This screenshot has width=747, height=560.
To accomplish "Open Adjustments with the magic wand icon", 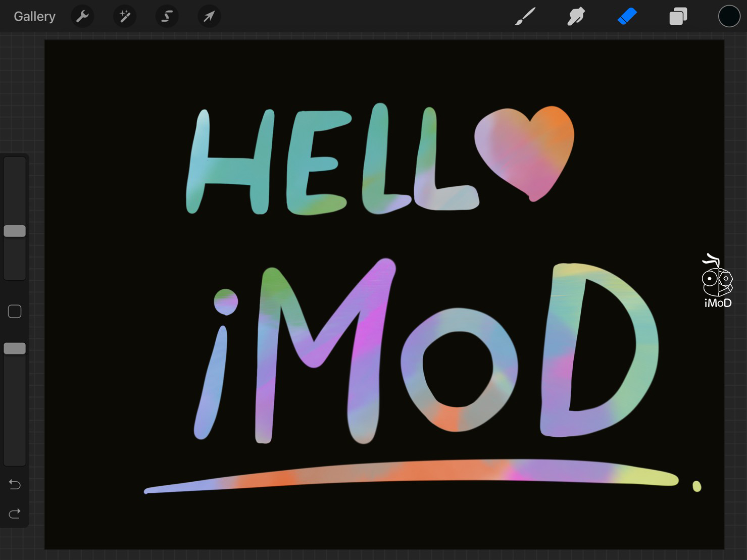I will click(x=124, y=17).
